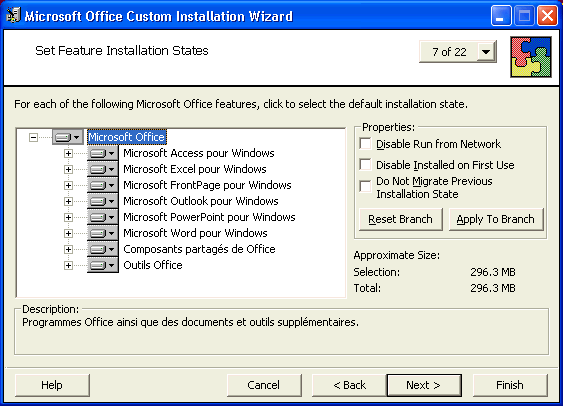
Task: Click the root Microsoft Office drive icon
Action: pyautogui.click(x=68, y=137)
